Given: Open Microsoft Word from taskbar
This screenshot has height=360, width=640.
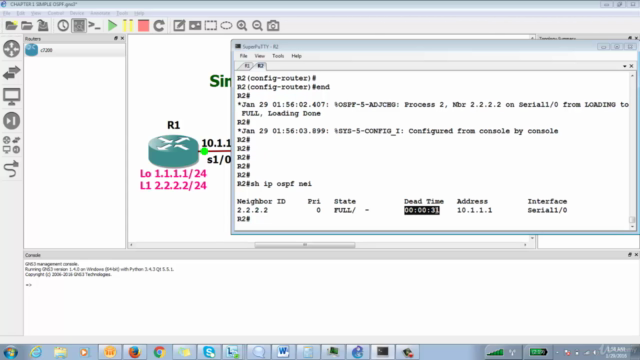Looking at the screenshot, I should pyautogui.click(x=283, y=352).
